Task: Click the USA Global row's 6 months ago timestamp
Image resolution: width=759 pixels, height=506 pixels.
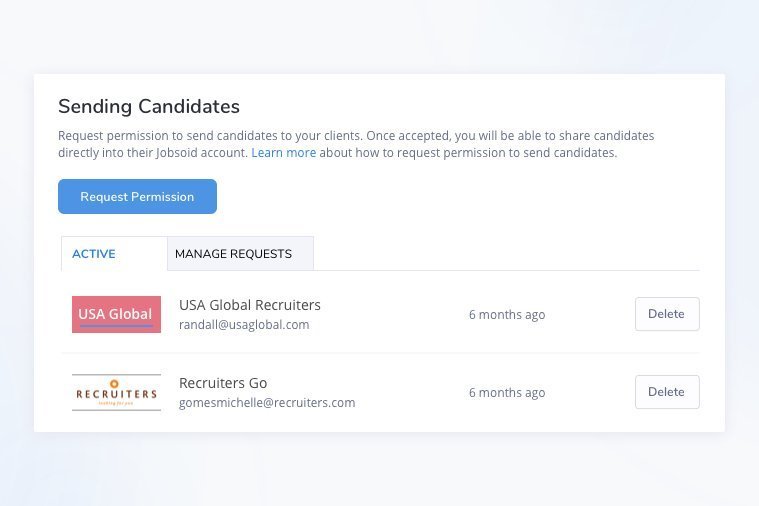Action: [506, 315]
